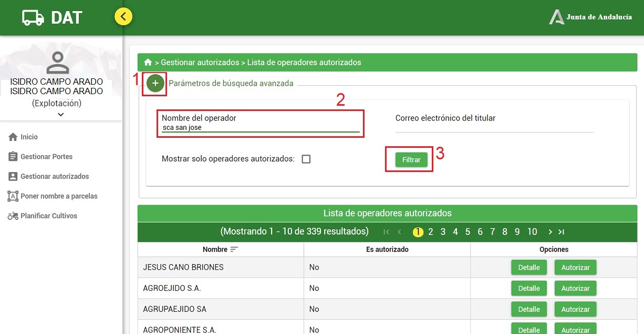Open Detalle for AGROEJIDO S.A.
This screenshot has width=644, height=334.
click(x=529, y=288)
